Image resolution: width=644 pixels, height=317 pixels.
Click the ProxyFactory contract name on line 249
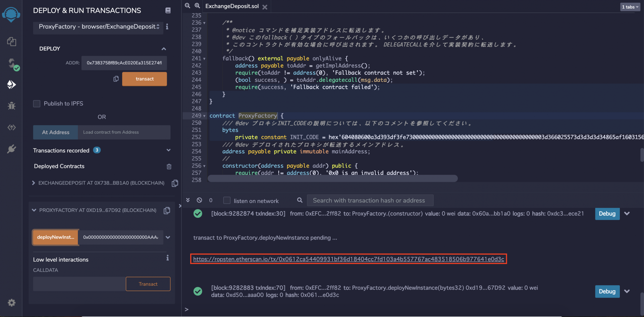coord(258,116)
